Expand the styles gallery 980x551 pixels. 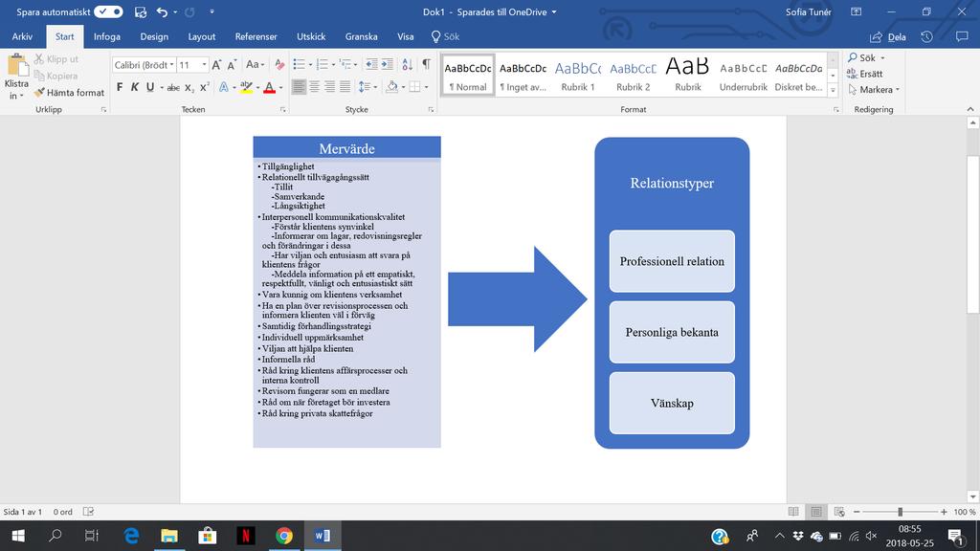tap(833, 91)
